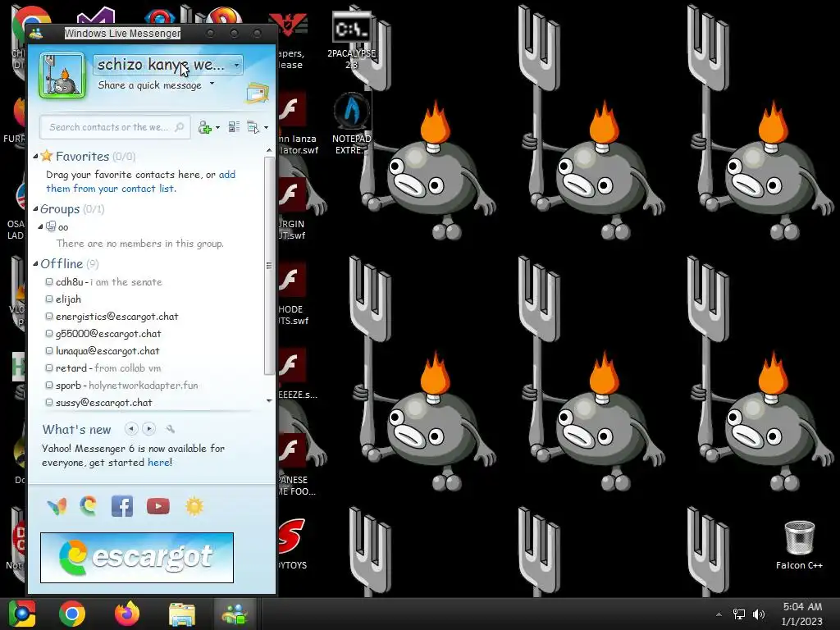Open Google Chrome from taskbar
Image resolution: width=840 pixels, height=630 pixels.
(72, 614)
